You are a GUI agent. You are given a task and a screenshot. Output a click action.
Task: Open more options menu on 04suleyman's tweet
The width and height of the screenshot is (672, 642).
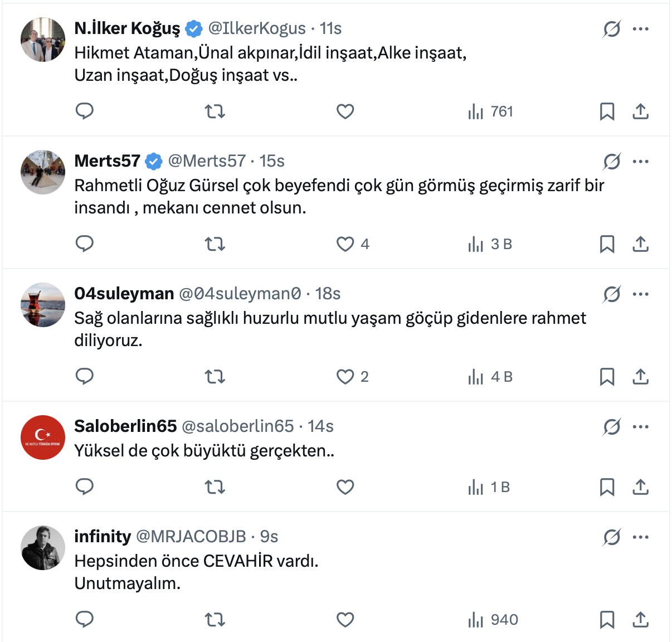coord(641,294)
